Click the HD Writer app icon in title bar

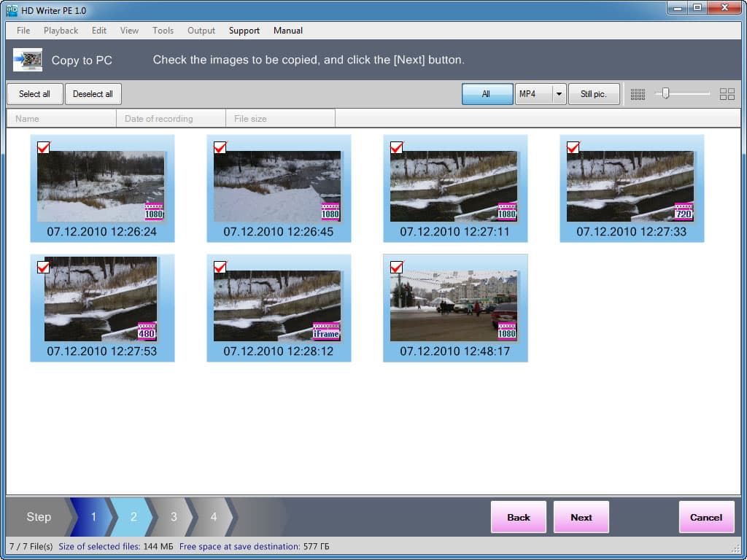point(12,9)
